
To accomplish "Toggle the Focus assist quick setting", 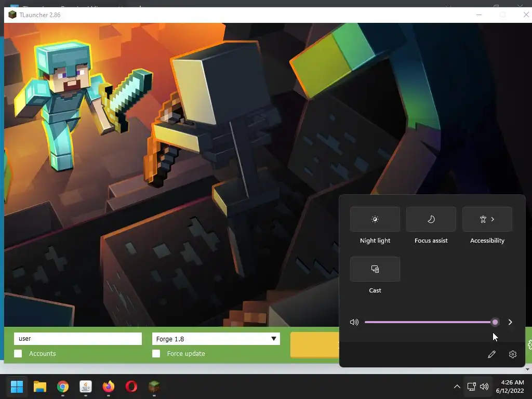I will tap(431, 219).
